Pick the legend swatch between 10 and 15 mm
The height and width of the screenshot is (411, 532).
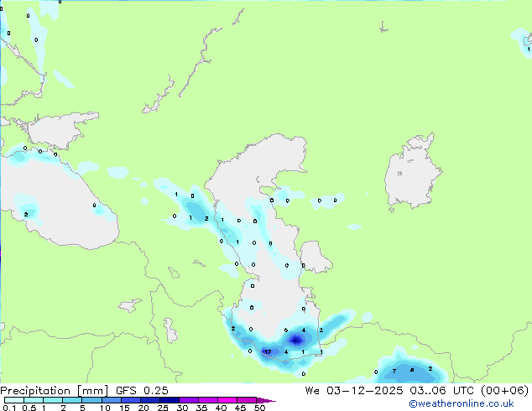point(111,400)
